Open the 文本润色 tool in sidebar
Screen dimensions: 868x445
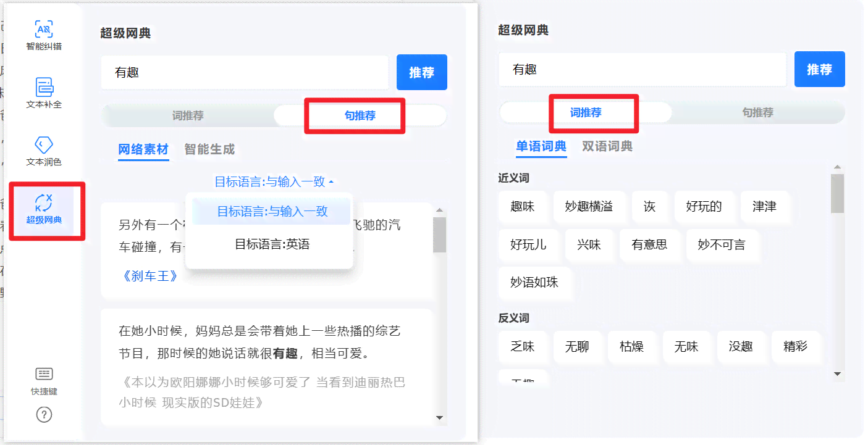tap(44, 151)
